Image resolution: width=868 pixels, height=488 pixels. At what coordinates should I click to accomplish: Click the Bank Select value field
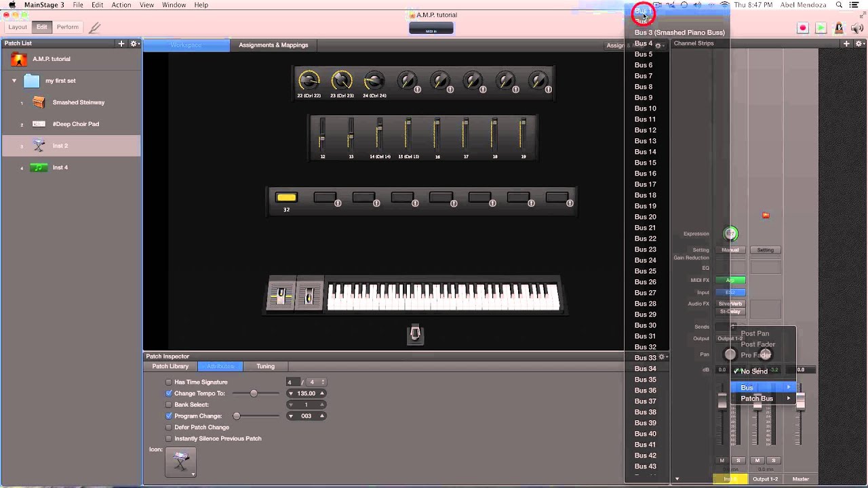[x=306, y=405]
